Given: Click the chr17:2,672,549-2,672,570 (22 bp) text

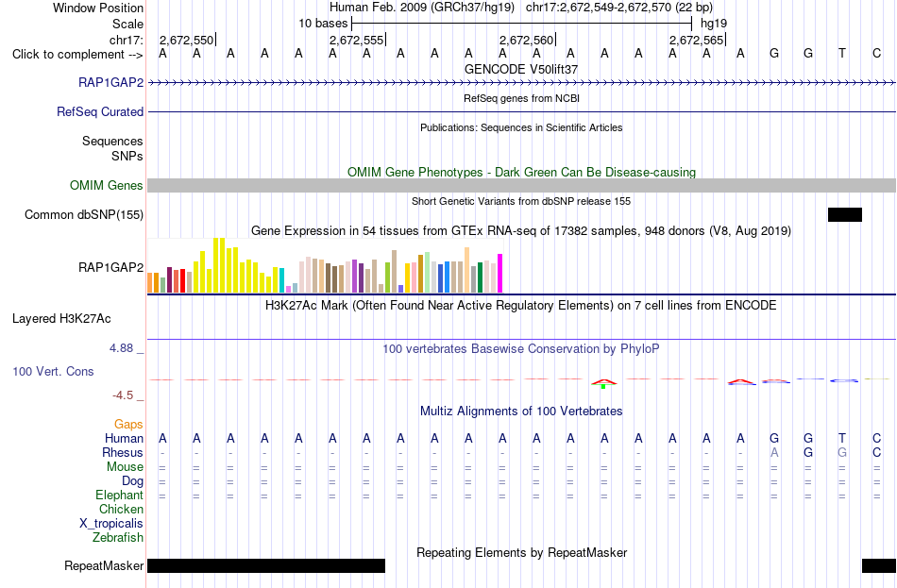Looking at the screenshot, I should click(x=619, y=8).
